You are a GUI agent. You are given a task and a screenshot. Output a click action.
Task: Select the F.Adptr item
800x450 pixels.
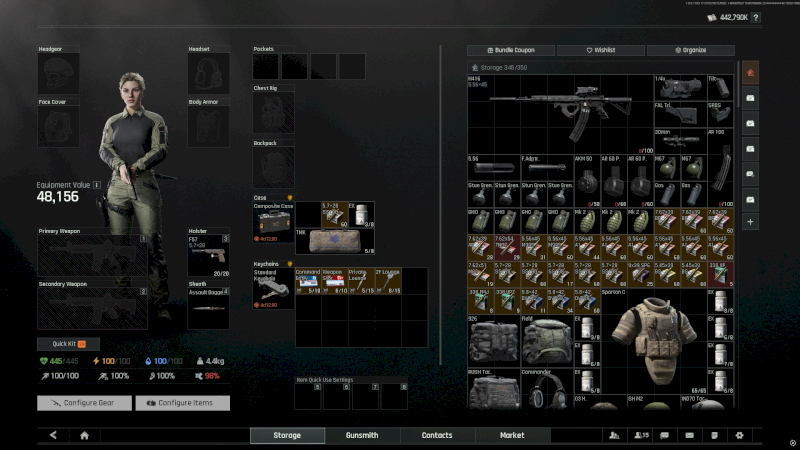coord(546,168)
